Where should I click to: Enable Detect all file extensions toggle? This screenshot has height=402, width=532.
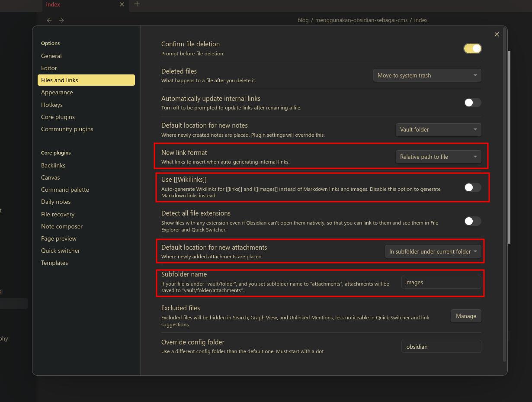(472, 221)
